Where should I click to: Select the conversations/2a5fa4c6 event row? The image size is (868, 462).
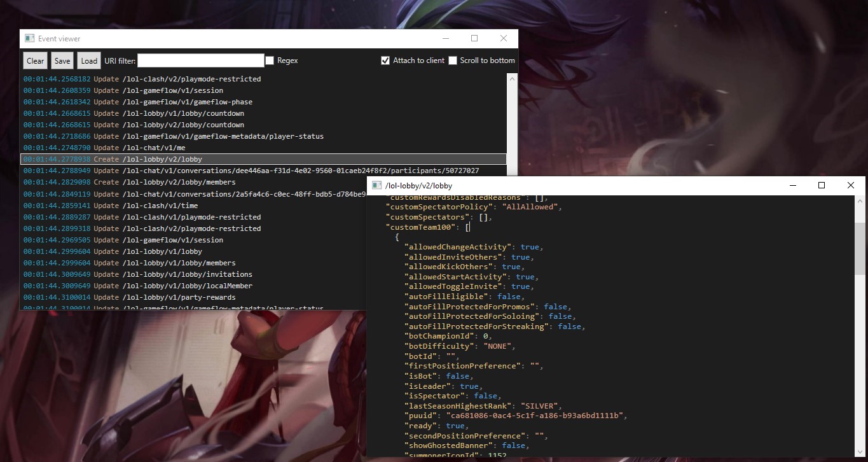coord(194,194)
